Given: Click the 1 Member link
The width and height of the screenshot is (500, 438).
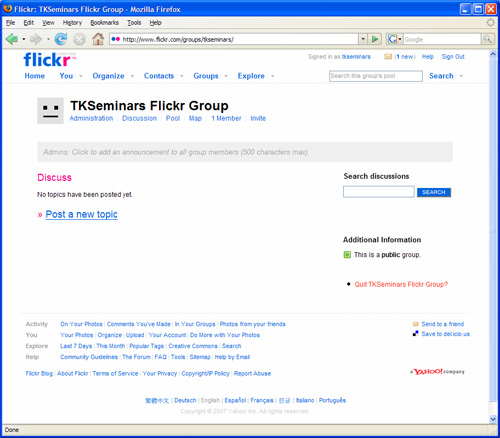Looking at the screenshot, I should [x=226, y=118].
